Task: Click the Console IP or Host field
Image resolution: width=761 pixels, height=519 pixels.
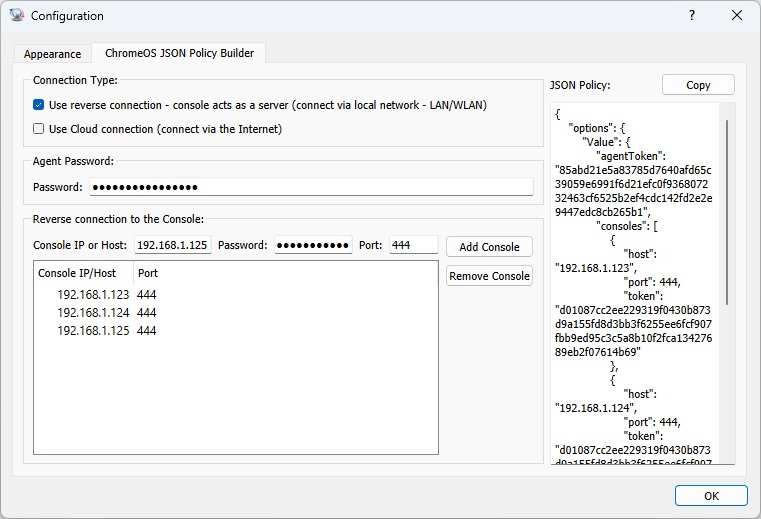Action: tap(171, 246)
